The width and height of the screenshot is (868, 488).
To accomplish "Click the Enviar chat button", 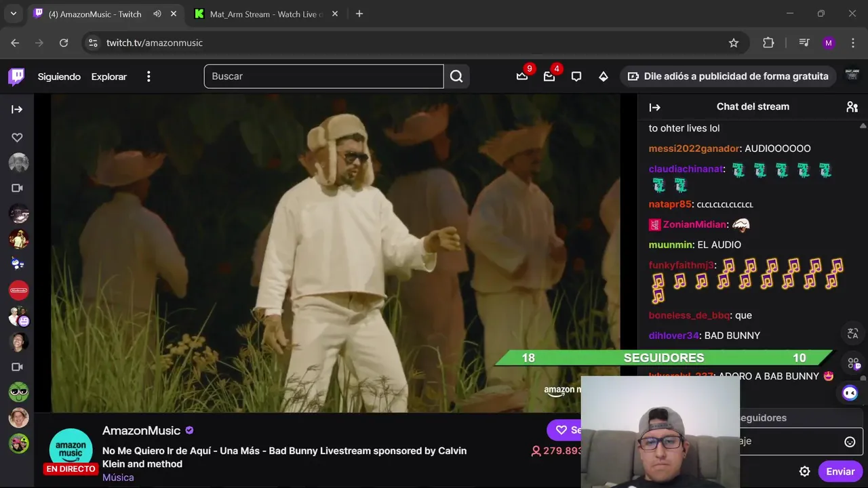I will (840, 472).
